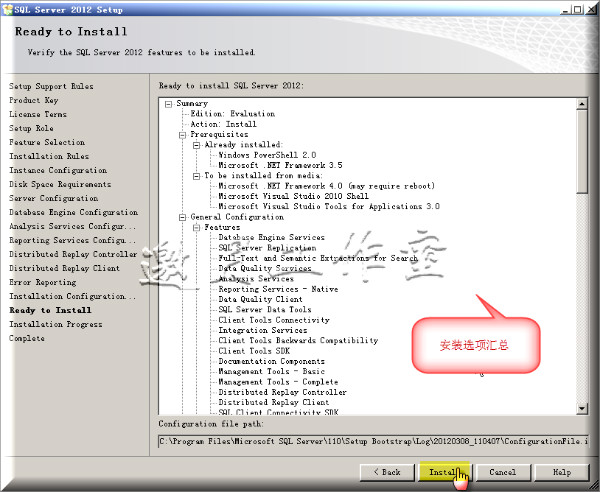This screenshot has width=600, height=492.
Task: Select Product Key step
Action: point(34,100)
